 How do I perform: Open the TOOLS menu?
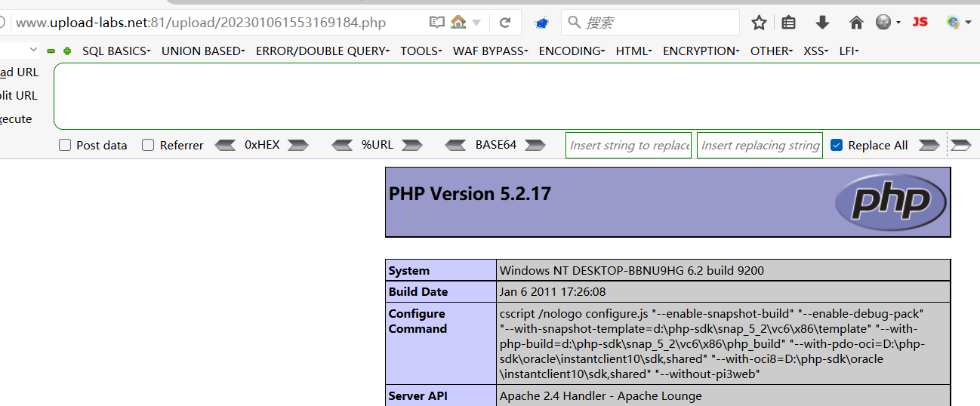(x=421, y=51)
